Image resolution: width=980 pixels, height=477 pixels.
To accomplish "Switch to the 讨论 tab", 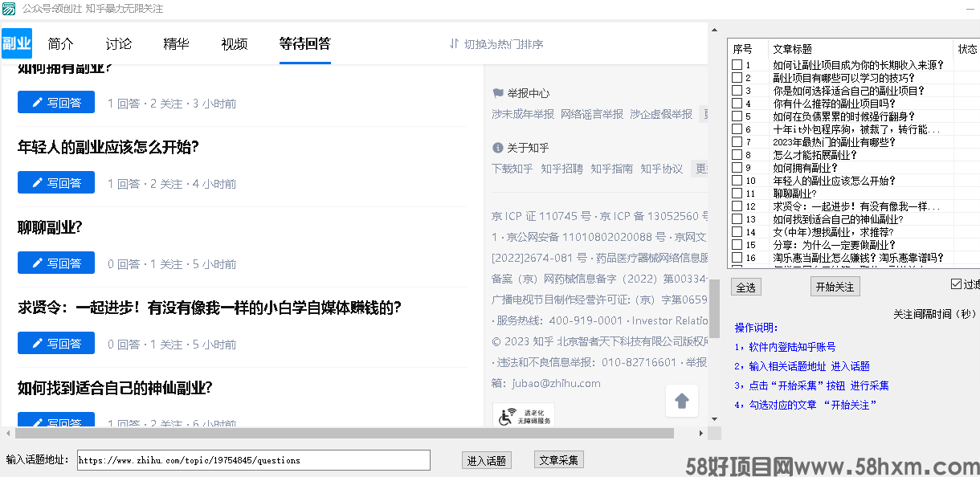I will [x=118, y=44].
